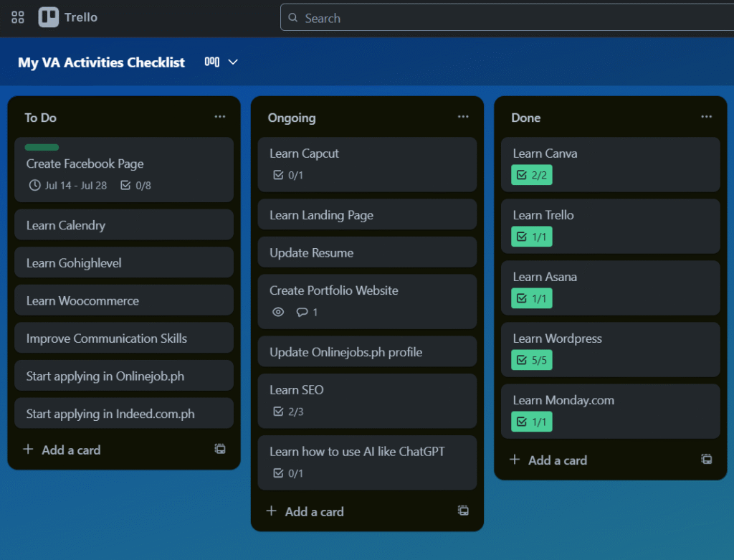Viewport: 734px width, 560px height.
Task: Click the 1/1 checklist badge on Learn Trello
Action: click(x=532, y=237)
